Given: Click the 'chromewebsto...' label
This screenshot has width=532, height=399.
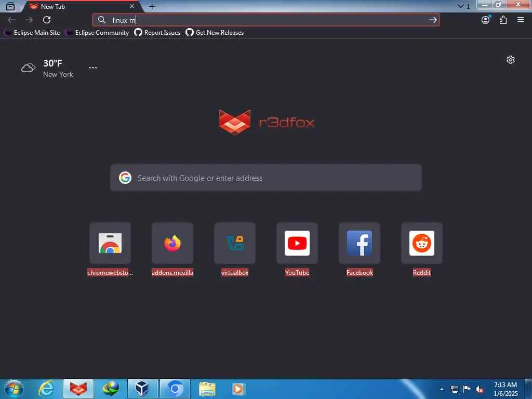Looking at the screenshot, I should pos(110,272).
